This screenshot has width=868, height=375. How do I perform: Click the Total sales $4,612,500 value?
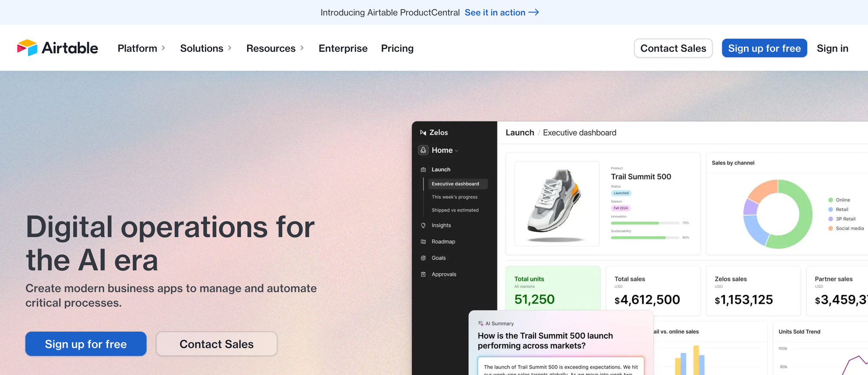647,300
